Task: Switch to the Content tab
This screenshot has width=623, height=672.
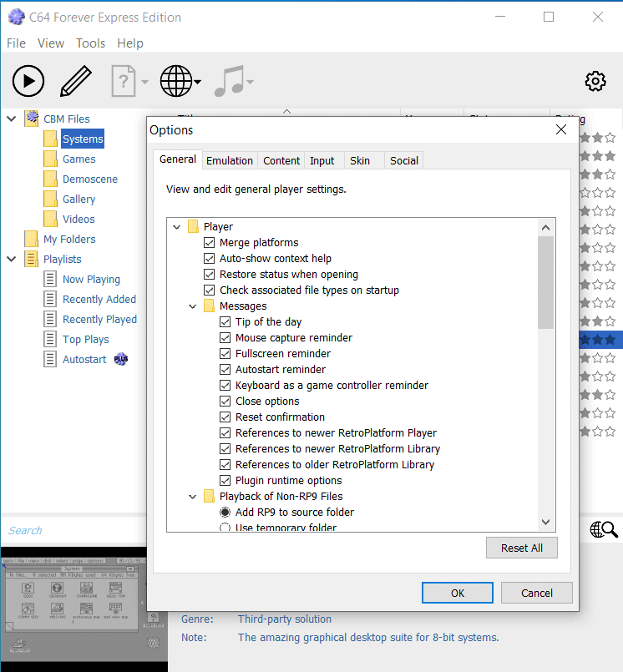Action: (x=281, y=161)
